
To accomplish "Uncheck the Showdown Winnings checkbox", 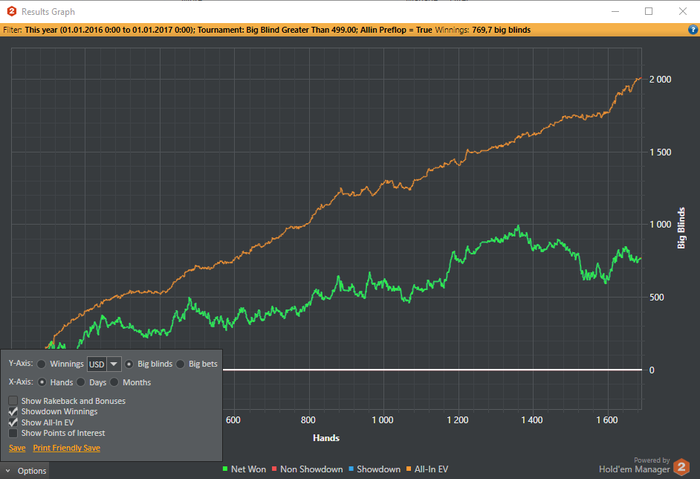I will 13,411.
